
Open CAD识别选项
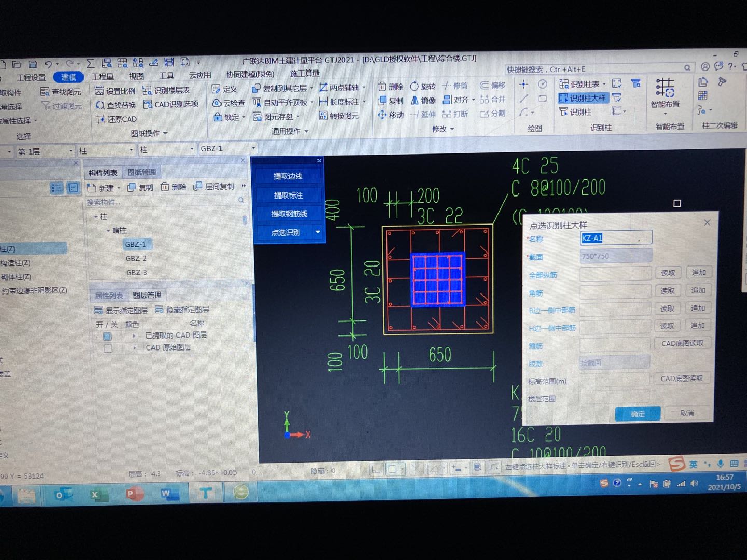[x=171, y=104]
